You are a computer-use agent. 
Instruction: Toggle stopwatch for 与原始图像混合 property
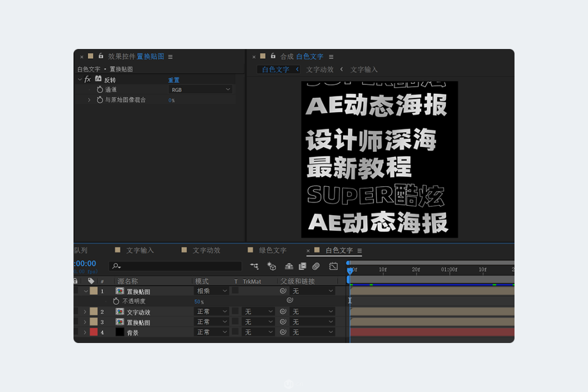point(100,100)
